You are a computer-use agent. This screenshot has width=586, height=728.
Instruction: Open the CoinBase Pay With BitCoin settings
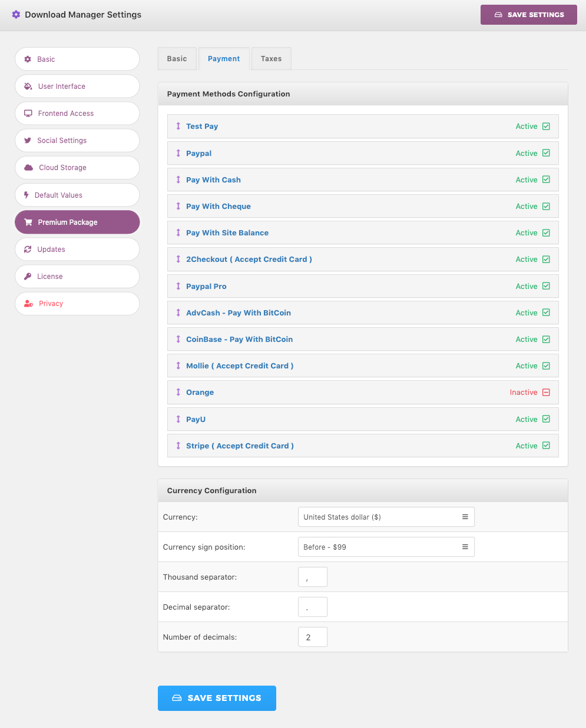point(239,339)
